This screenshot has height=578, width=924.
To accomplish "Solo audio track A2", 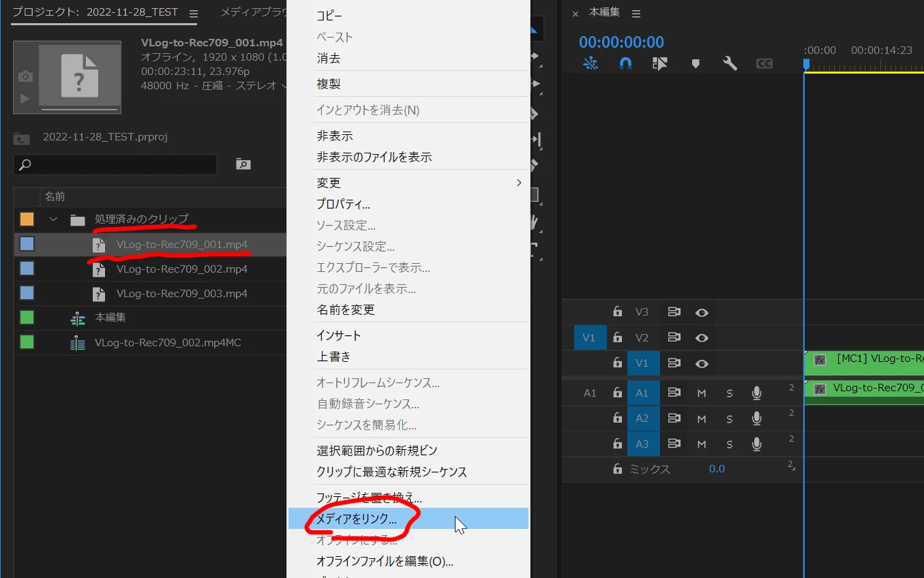I will click(x=729, y=419).
